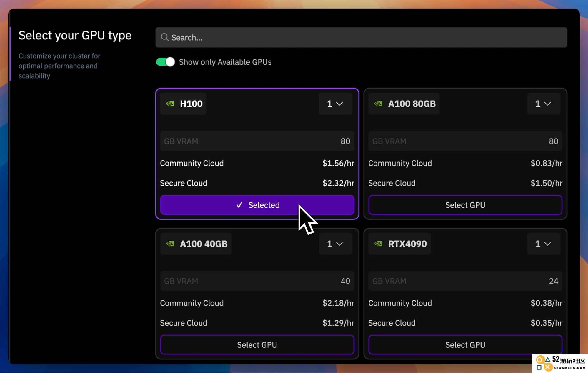
Task: Click the Selected button on the H100 card
Action: click(x=257, y=205)
